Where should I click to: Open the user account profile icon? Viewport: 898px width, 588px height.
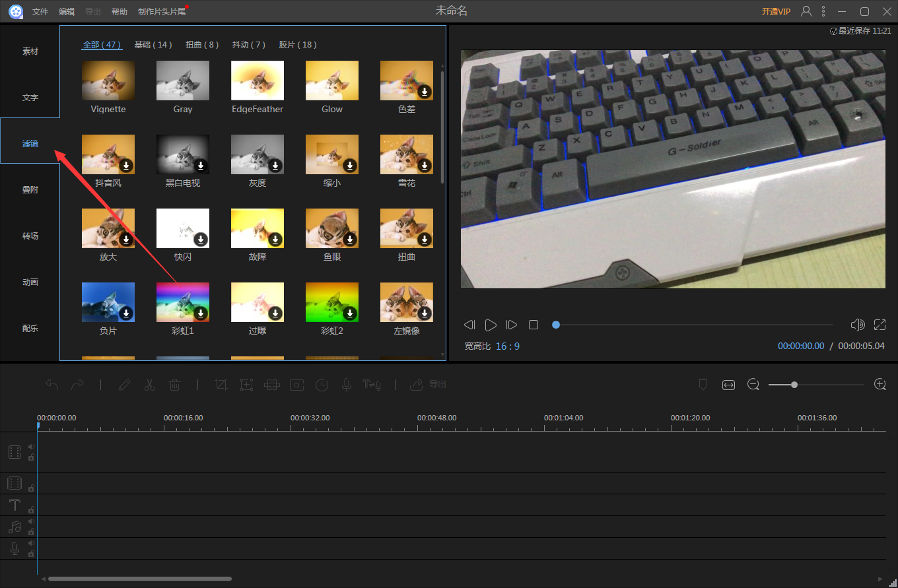[x=806, y=11]
